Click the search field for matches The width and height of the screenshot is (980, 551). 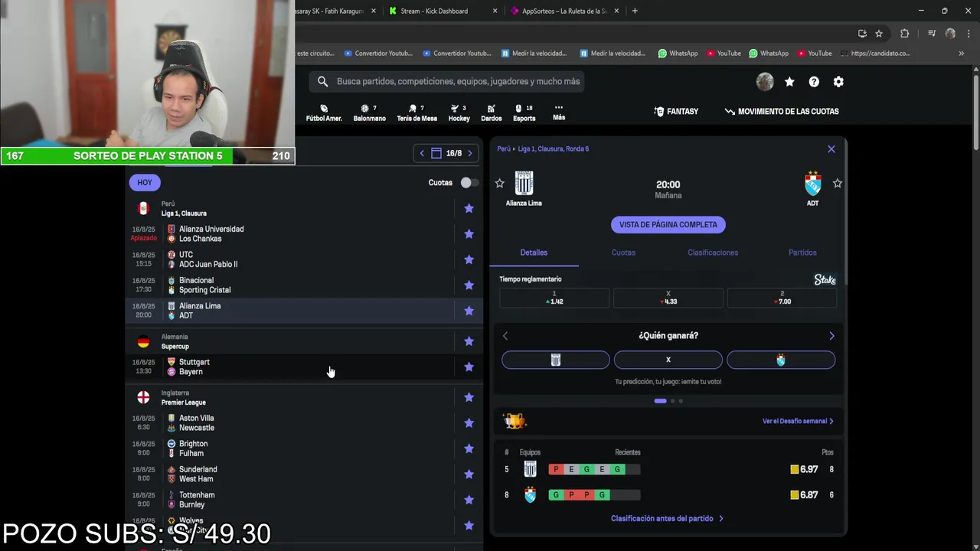pos(447,82)
